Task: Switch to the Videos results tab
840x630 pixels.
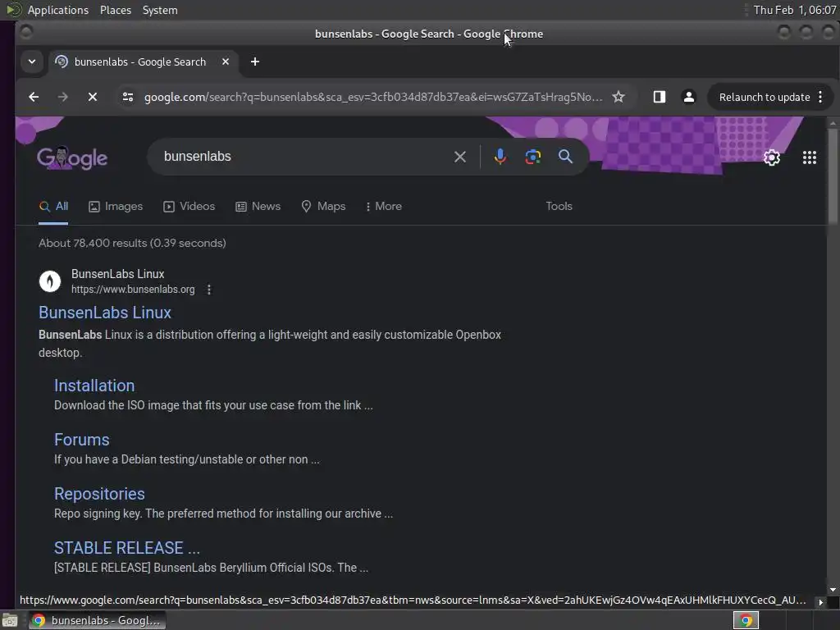Action: pos(189,206)
